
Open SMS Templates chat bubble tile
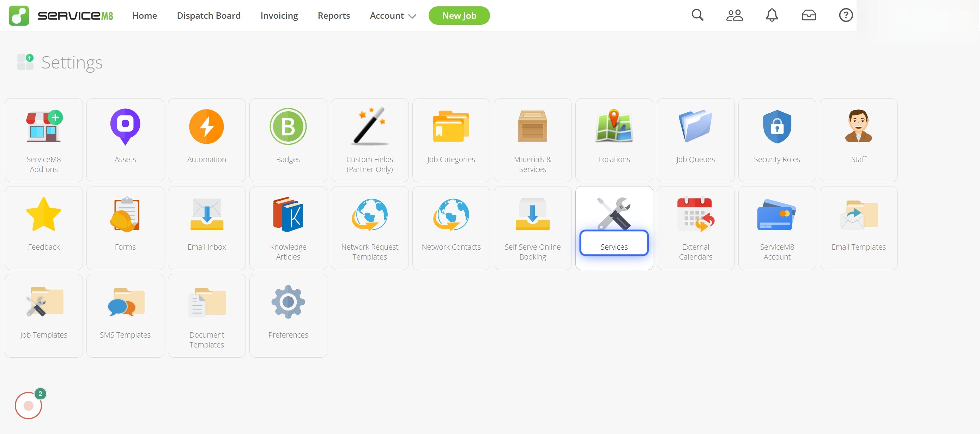125,315
